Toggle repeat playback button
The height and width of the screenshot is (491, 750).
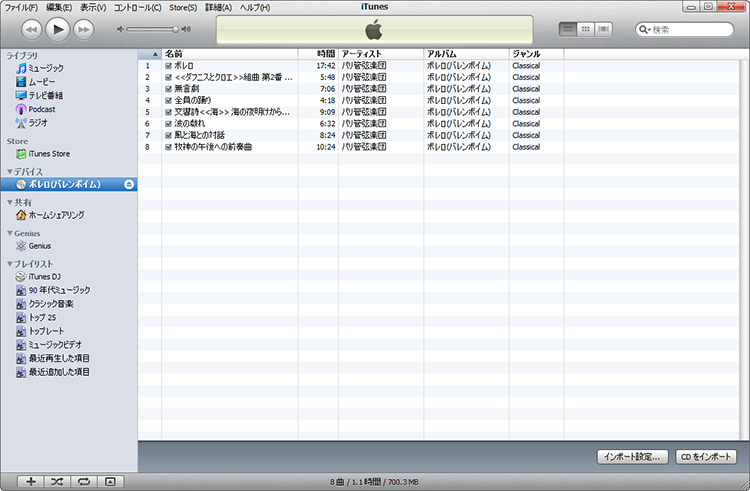click(84, 481)
